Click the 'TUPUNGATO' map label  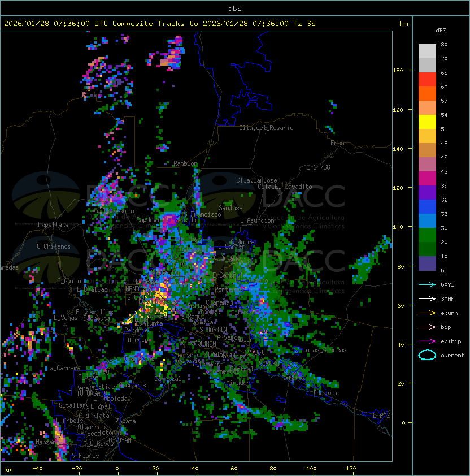[92, 393]
